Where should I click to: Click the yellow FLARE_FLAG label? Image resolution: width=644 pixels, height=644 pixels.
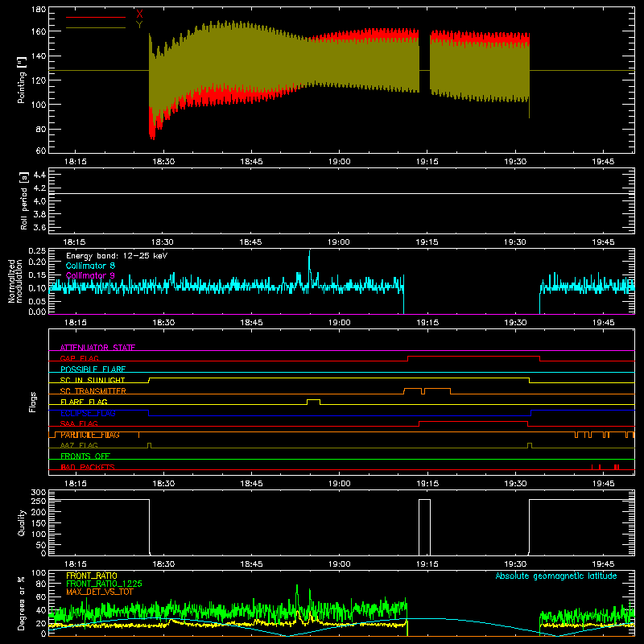click(84, 402)
